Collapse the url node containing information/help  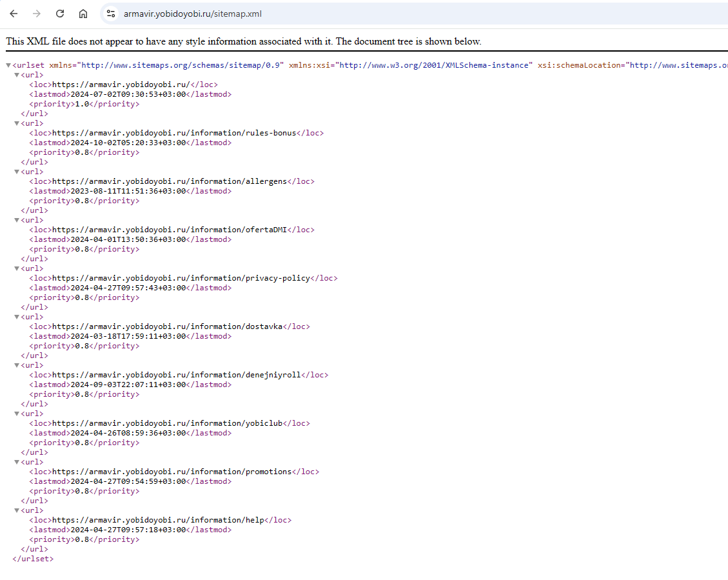17,510
